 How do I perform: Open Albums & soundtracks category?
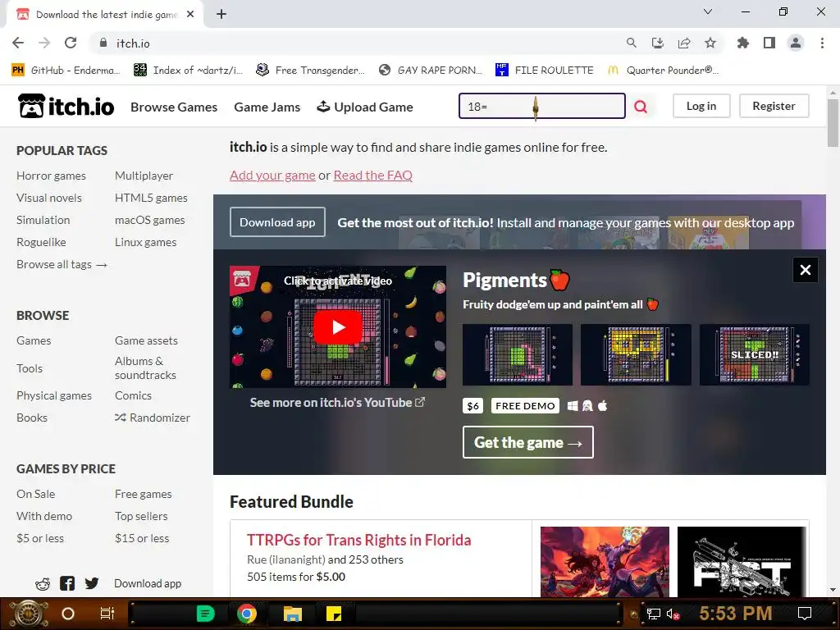146,368
